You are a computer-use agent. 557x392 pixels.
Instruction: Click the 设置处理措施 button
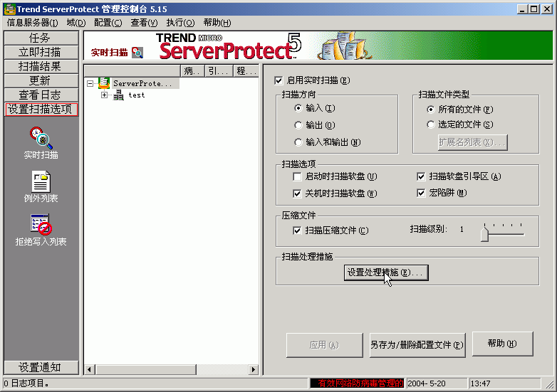(385, 272)
